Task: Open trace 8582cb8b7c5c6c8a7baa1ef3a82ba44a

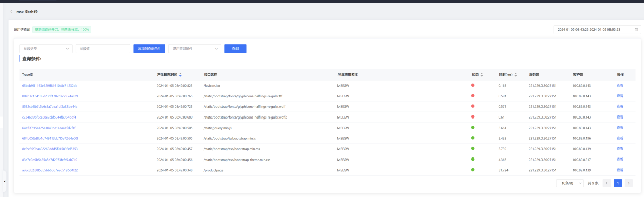Action: (x=50, y=106)
